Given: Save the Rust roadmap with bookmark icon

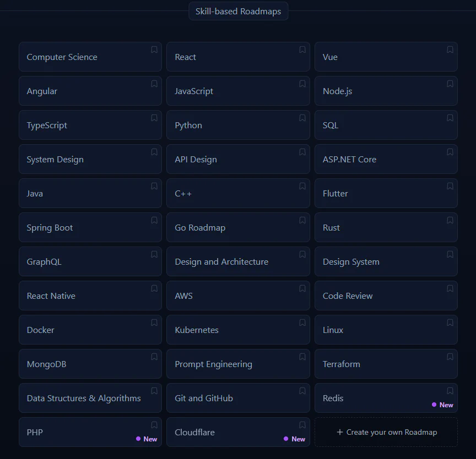Looking at the screenshot, I should pyautogui.click(x=450, y=220).
